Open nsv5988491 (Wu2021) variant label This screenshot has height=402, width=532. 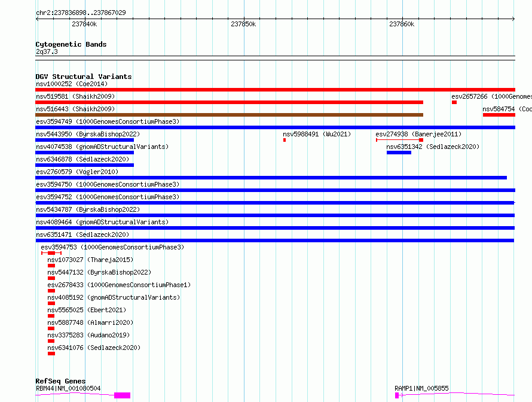(317, 134)
